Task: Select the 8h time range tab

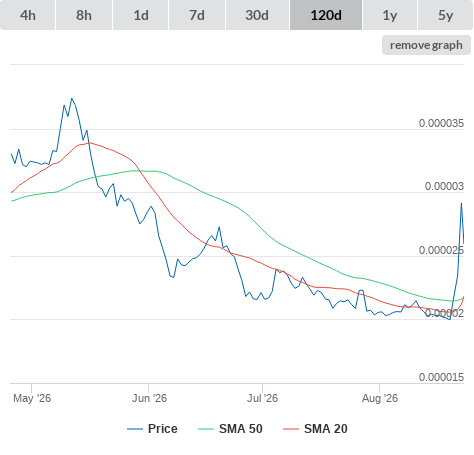Action: tap(84, 15)
